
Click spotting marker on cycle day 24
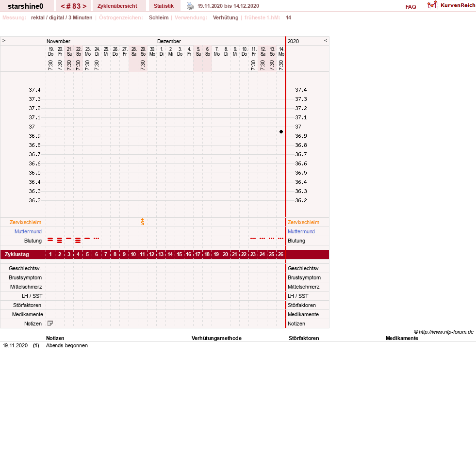point(263,239)
